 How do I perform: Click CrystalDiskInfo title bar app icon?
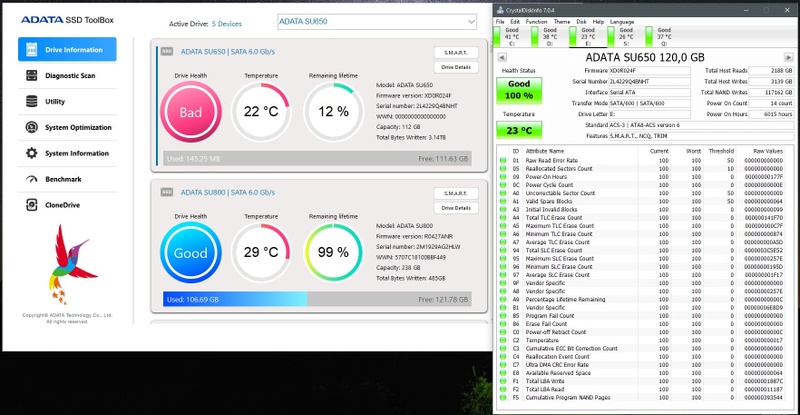point(500,10)
